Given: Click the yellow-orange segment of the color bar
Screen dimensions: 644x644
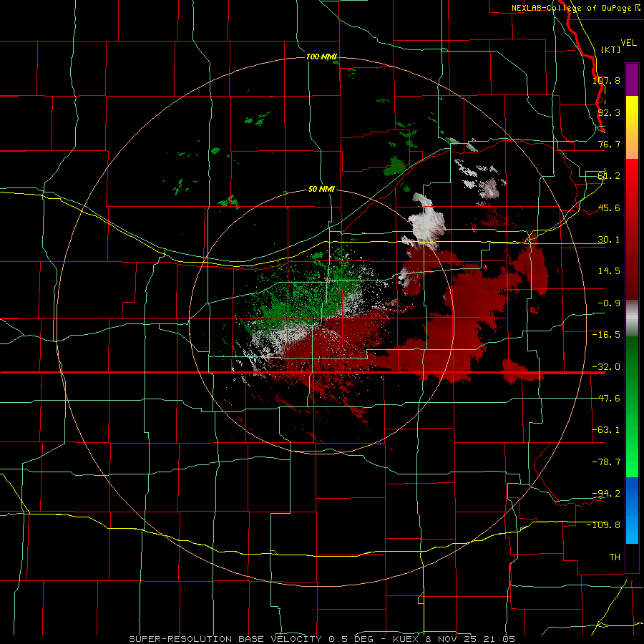Looking at the screenshot, I should tap(632, 127).
